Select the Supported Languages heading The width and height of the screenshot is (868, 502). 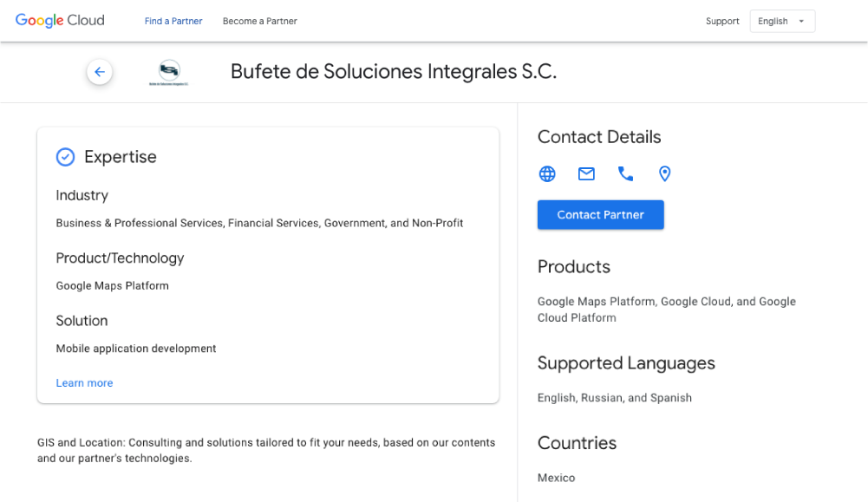point(625,363)
